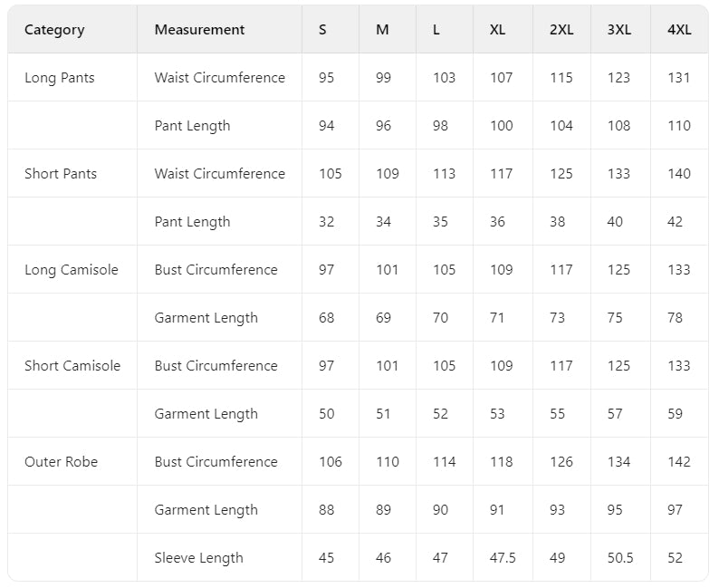Click the Category column header
Viewport: 719px width, 588px height.
pos(54,30)
